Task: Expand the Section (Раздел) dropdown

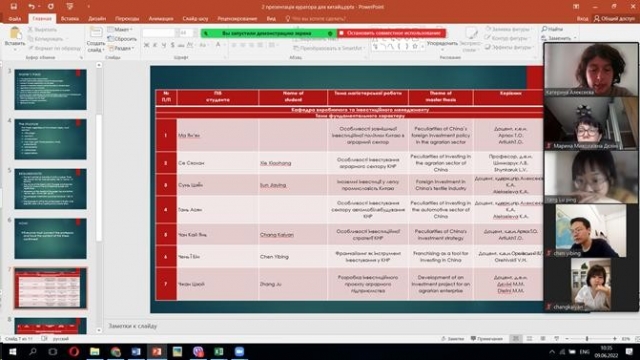Action: pos(121,48)
